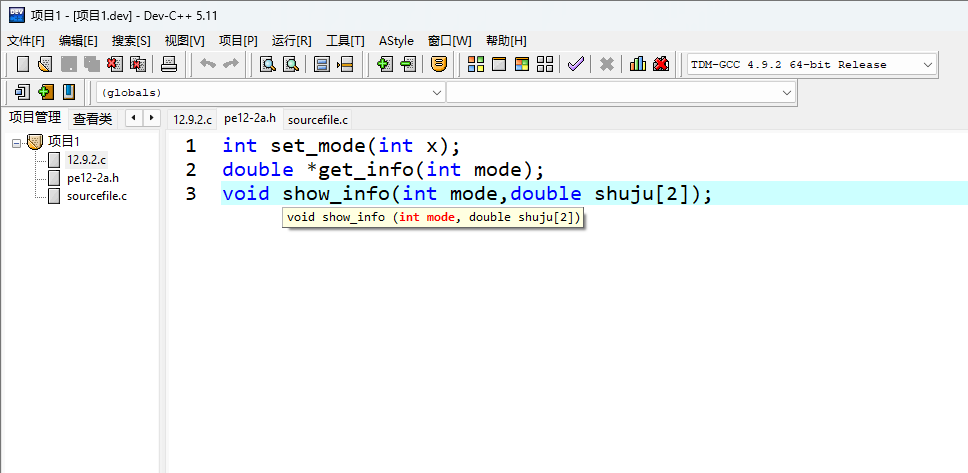Switch to the sourcefile.c editor tab
The image size is (968, 473).
pyautogui.click(x=318, y=119)
